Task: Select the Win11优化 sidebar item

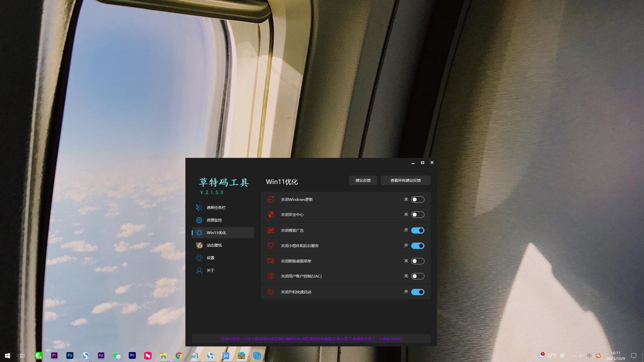Action: [x=223, y=233]
